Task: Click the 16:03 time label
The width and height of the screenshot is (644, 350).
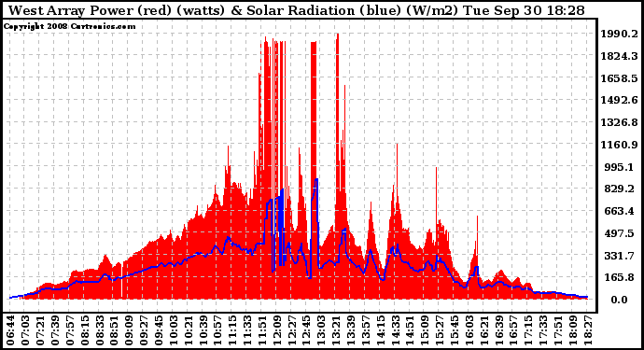Action: pos(469,330)
